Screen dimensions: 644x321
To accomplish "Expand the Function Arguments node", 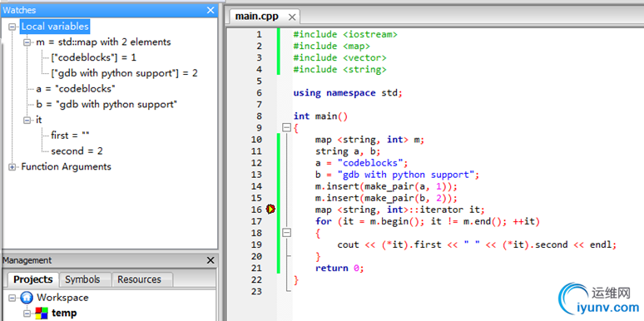I will click(12, 167).
